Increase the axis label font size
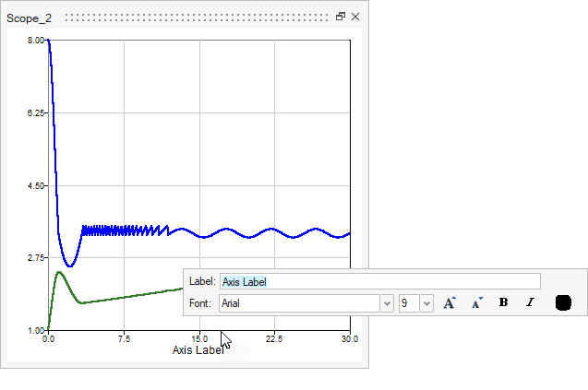The image size is (588, 390). (x=450, y=302)
